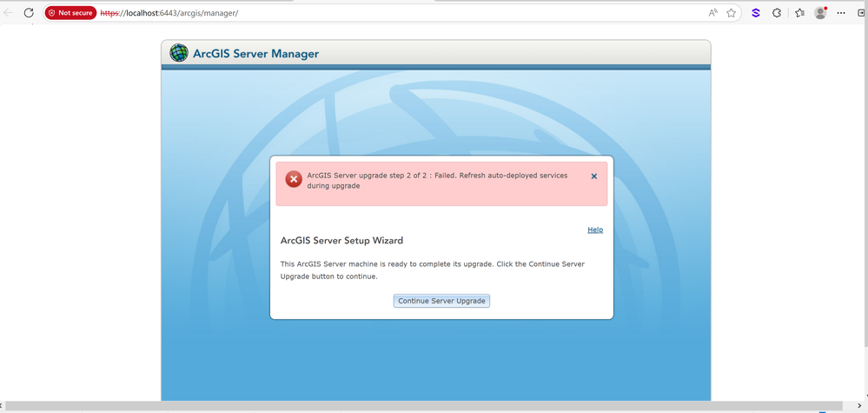Open the Read aloud icon in address bar

pyautogui.click(x=713, y=13)
